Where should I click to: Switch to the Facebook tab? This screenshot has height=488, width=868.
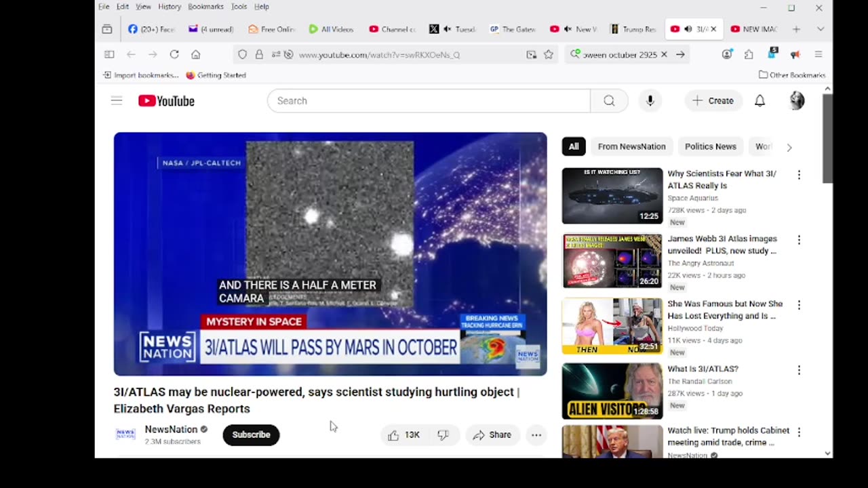(152, 29)
